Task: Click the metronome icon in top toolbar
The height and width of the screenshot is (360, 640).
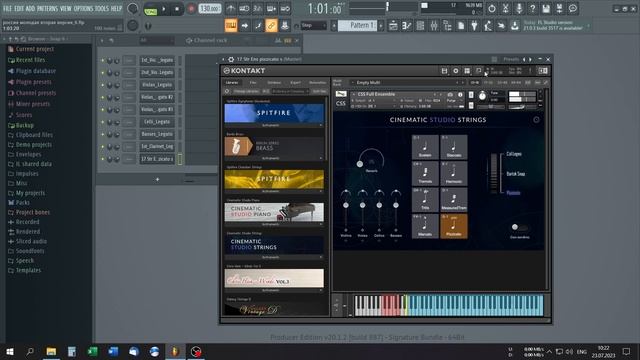Action: [231, 9]
